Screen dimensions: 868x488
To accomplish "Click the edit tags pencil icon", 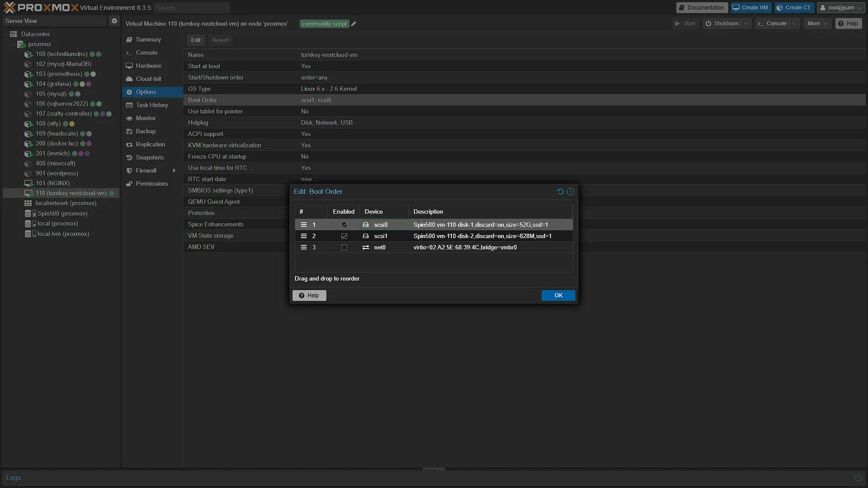I will coord(354,24).
